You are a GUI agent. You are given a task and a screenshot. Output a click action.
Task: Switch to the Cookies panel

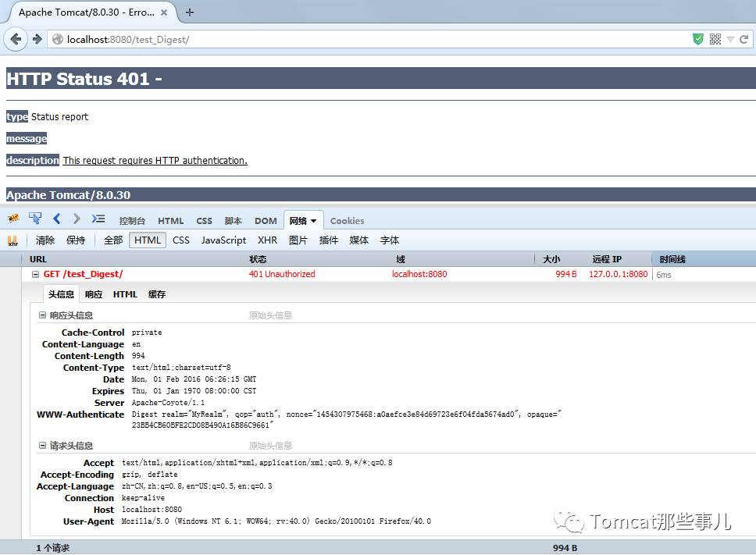pos(347,221)
